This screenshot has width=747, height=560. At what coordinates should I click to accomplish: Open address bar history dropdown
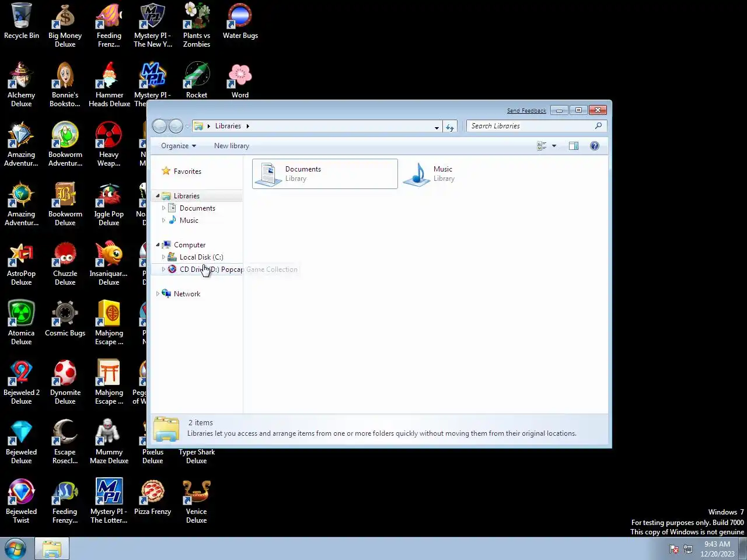437,127
